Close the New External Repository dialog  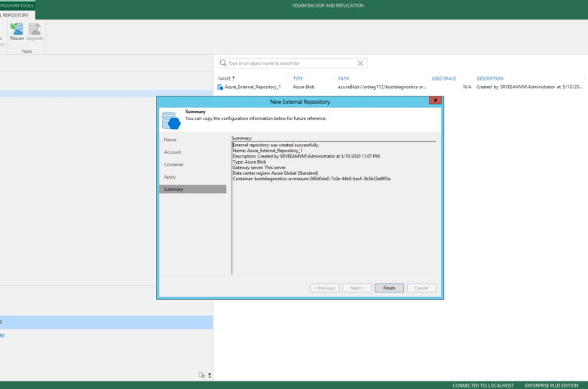click(x=436, y=100)
